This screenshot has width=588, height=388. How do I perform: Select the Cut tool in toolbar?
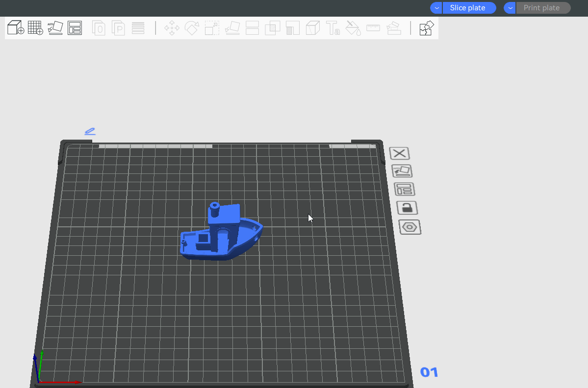252,28
